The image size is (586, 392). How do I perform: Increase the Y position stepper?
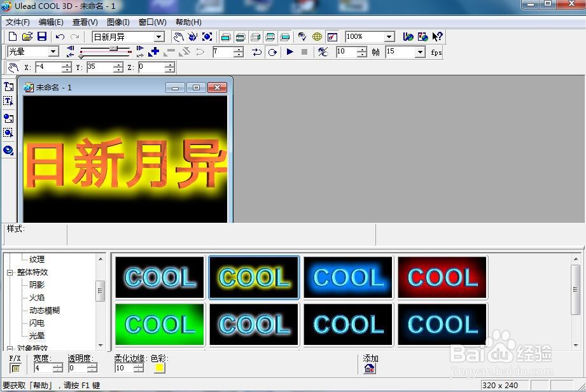(118, 65)
